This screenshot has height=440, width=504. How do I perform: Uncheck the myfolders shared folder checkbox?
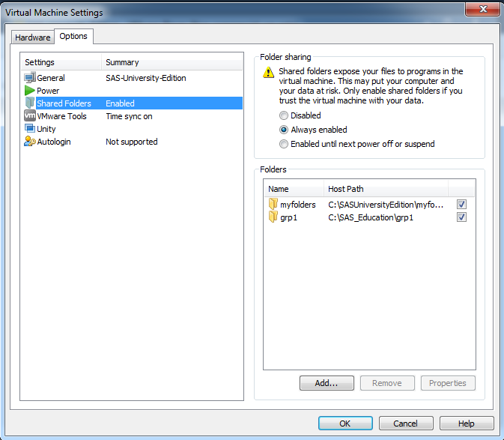[x=461, y=204]
